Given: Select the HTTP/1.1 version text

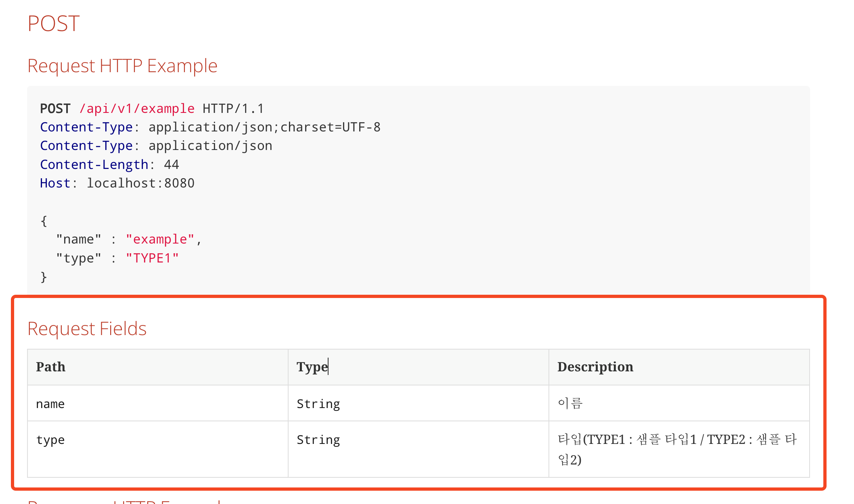Looking at the screenshot, I should coord(233,108).
